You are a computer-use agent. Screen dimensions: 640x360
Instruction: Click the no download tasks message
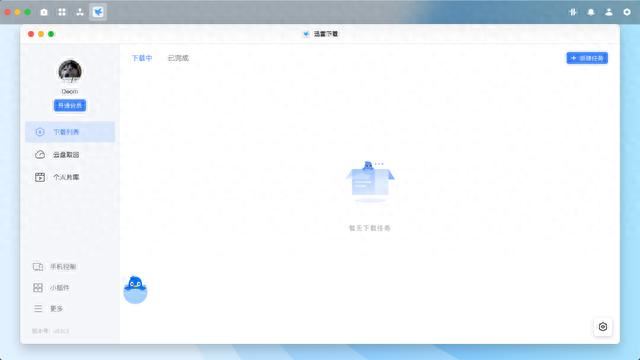[370, 228]
